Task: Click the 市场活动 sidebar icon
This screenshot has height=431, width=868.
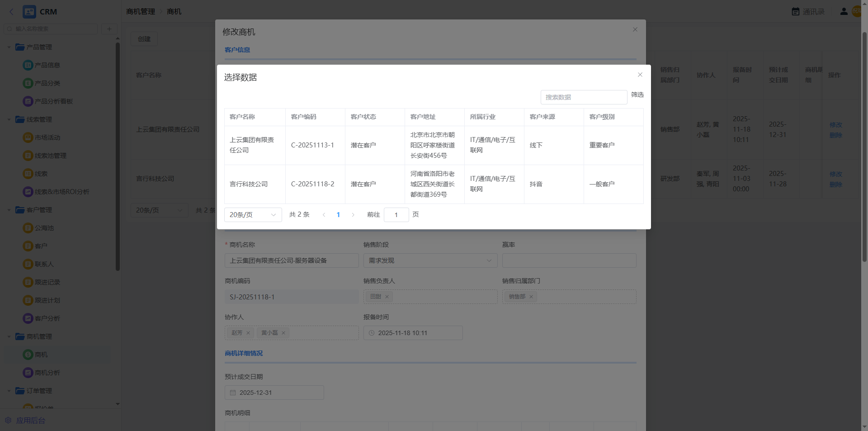Action: click(x=28, y=137)
